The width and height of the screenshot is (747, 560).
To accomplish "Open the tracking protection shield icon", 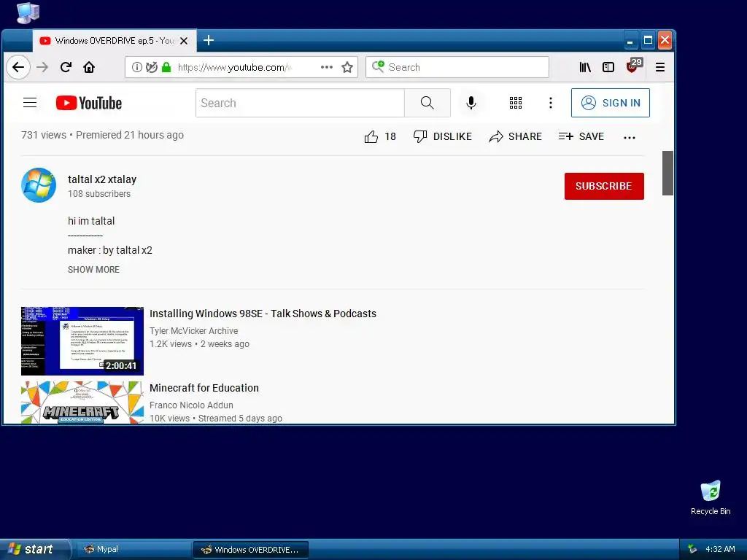I will click(x=152, y=67).
